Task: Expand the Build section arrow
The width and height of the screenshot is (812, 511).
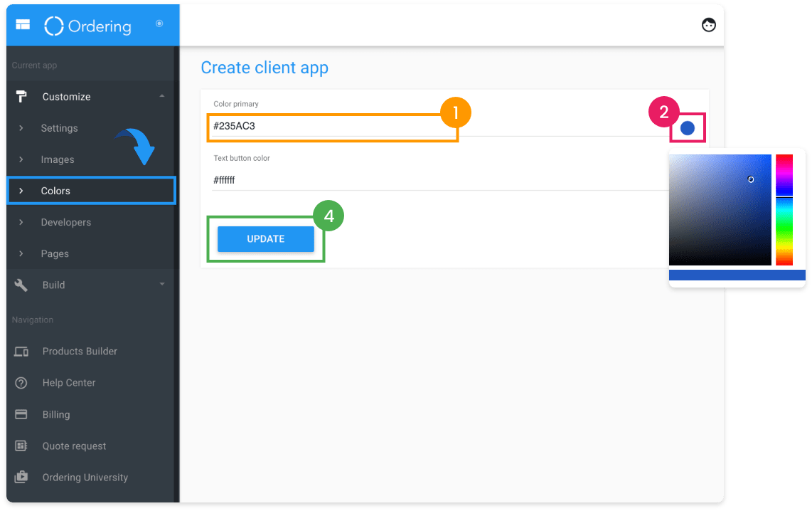Action: pyautogui.click(x=162, y=284)
